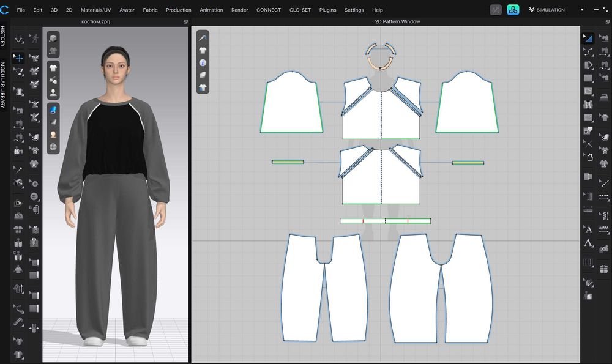Toggle the blue textured surface render icon
The height and width of the screenshot is (364, 612).
pos(53,110)
